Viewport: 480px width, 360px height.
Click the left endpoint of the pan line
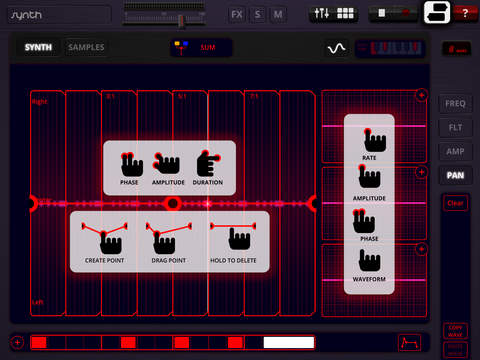tap(33, 203)
